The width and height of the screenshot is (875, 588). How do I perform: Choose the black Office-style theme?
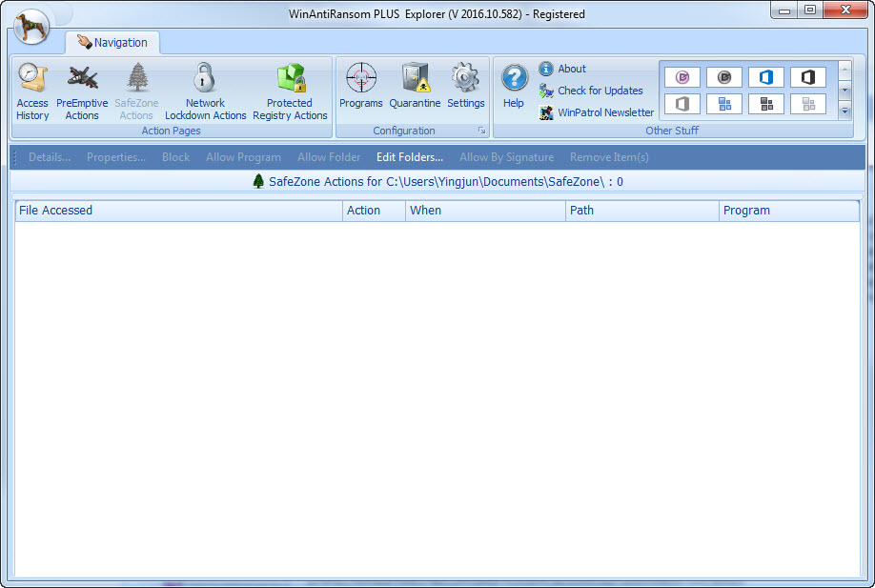808,77
